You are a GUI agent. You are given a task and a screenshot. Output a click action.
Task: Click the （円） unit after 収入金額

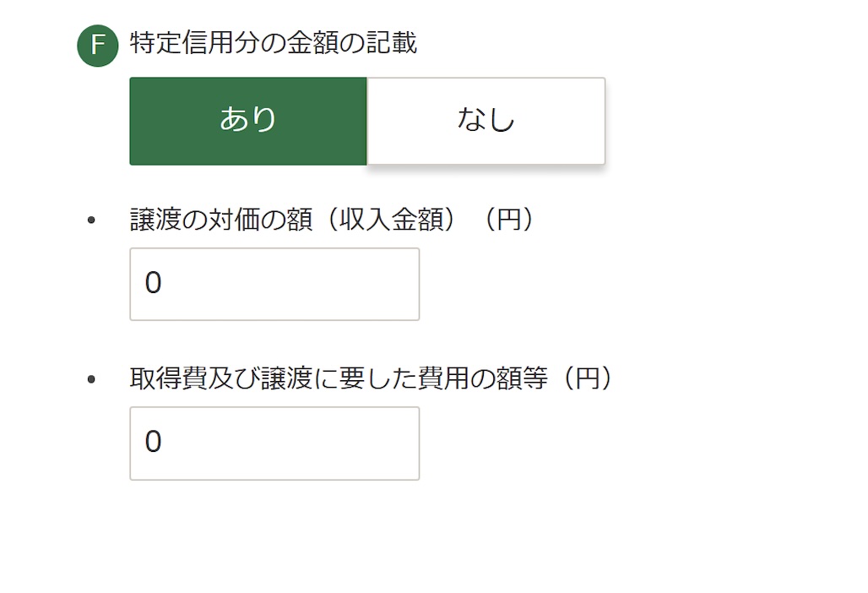[x=509, y=220]
